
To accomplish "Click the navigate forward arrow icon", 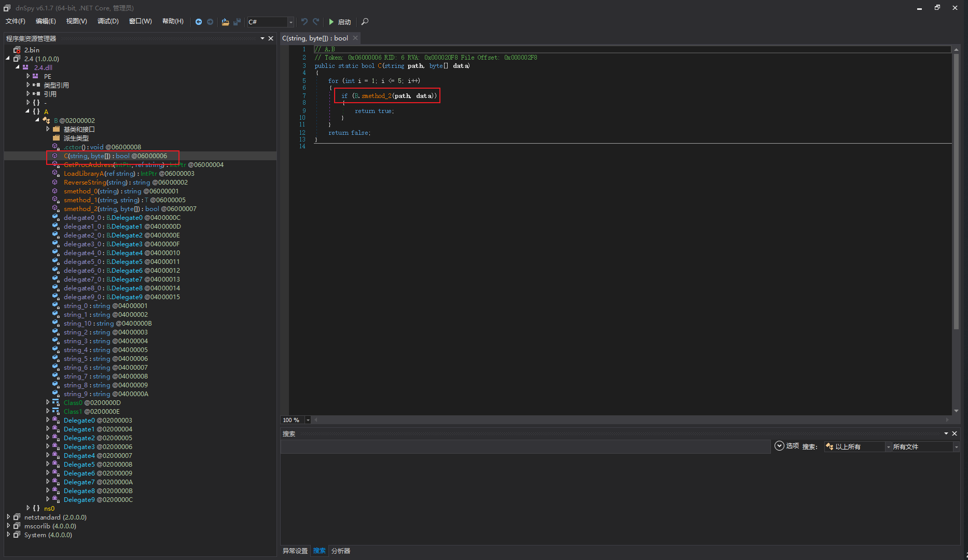I will pos(210,22).
